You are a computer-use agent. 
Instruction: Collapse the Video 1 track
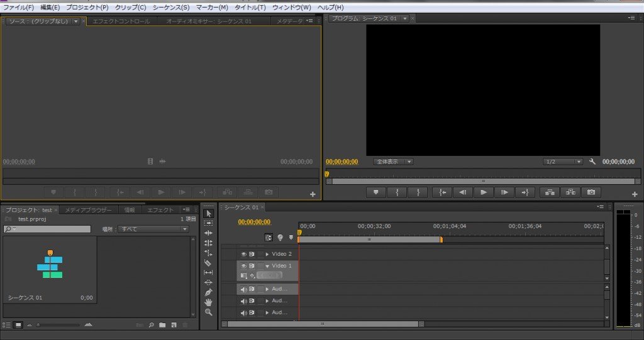pos(267,266)
